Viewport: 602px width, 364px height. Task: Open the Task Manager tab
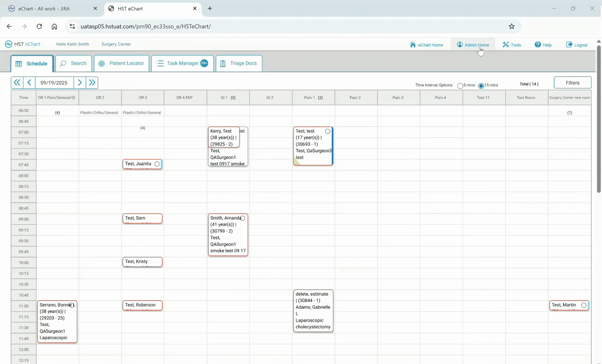point(182,64)
